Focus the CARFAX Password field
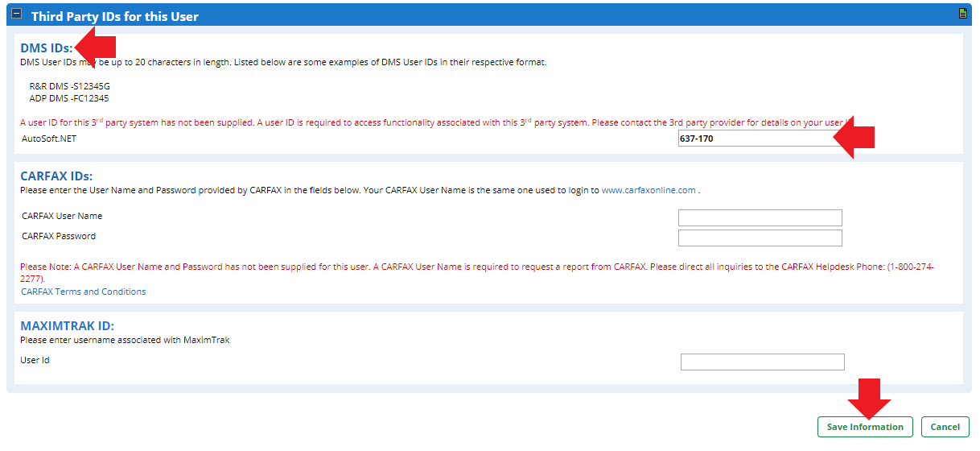 [x=760, y=238]
